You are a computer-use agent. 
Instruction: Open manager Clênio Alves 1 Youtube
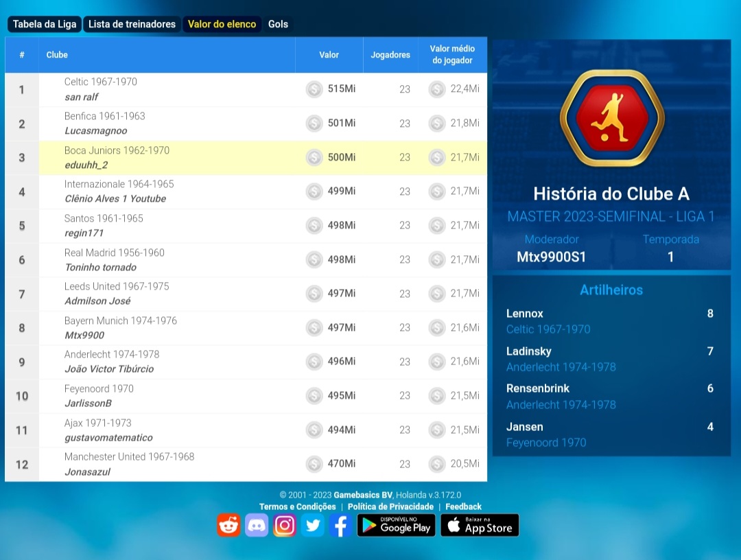pos(115,199)
